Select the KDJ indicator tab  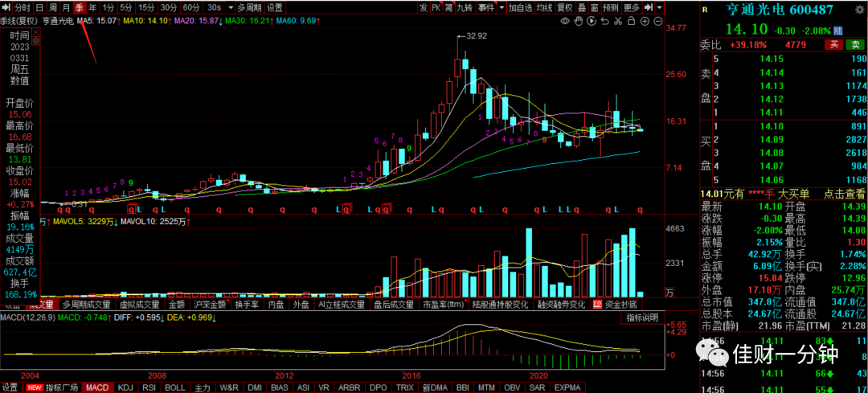coord(125,387)
